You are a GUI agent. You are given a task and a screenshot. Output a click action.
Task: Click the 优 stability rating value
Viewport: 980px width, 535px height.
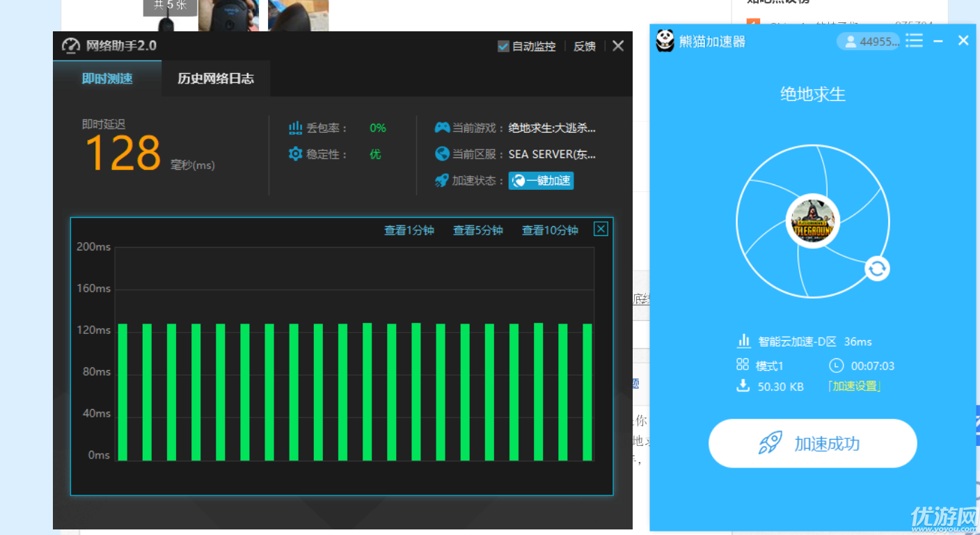tap(375, 154)
